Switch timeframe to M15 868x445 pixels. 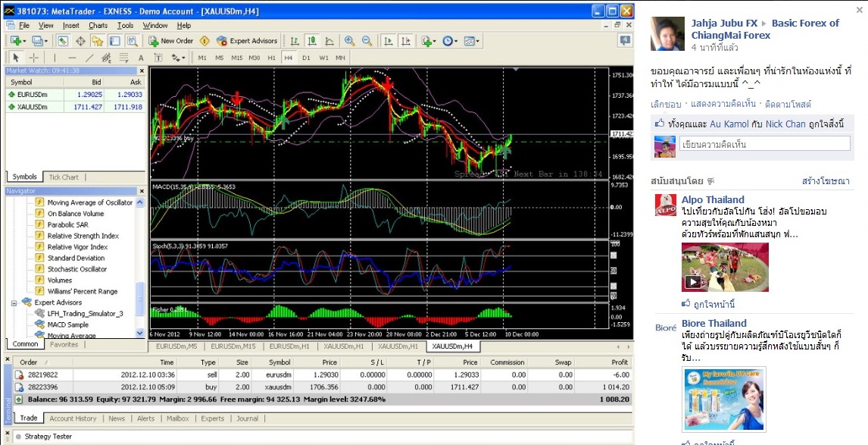tap(237, 58)
